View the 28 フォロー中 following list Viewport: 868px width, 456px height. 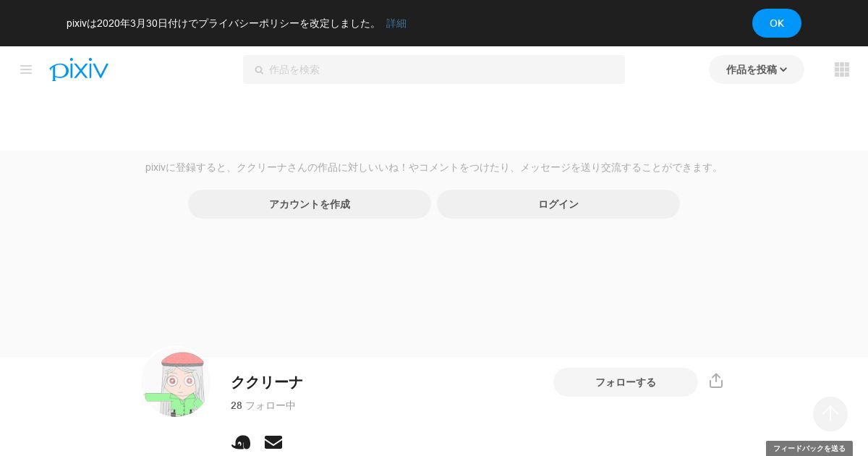[x=263, y=405]
